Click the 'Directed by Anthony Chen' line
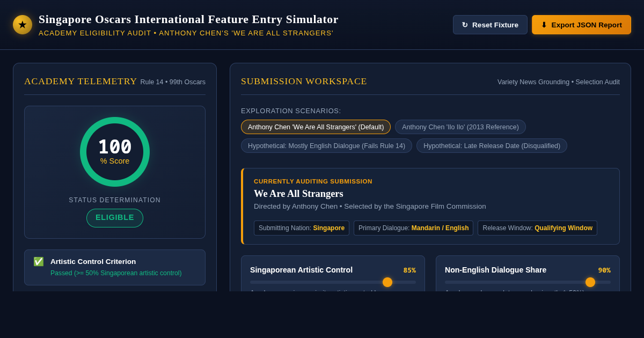This screenshot has height=338, width=644. [370, 207]
